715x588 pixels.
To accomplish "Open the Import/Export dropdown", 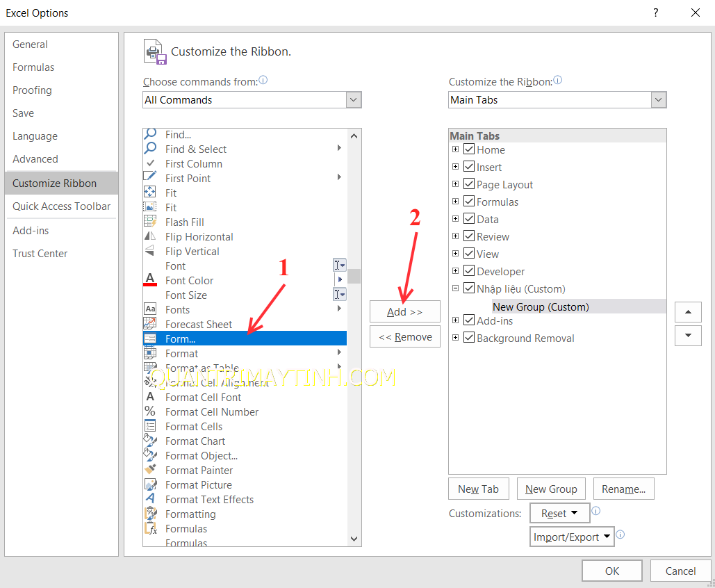I will [x=572, y=537].
